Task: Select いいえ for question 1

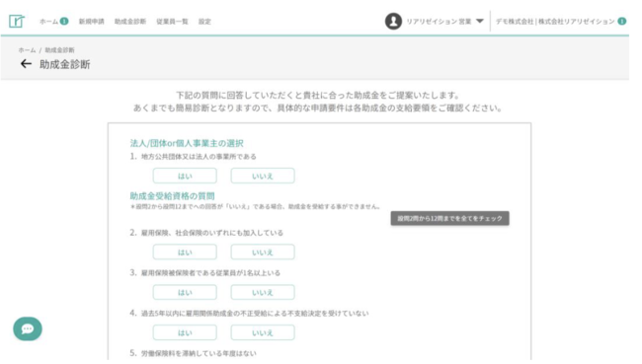Action: coord(263,176)
